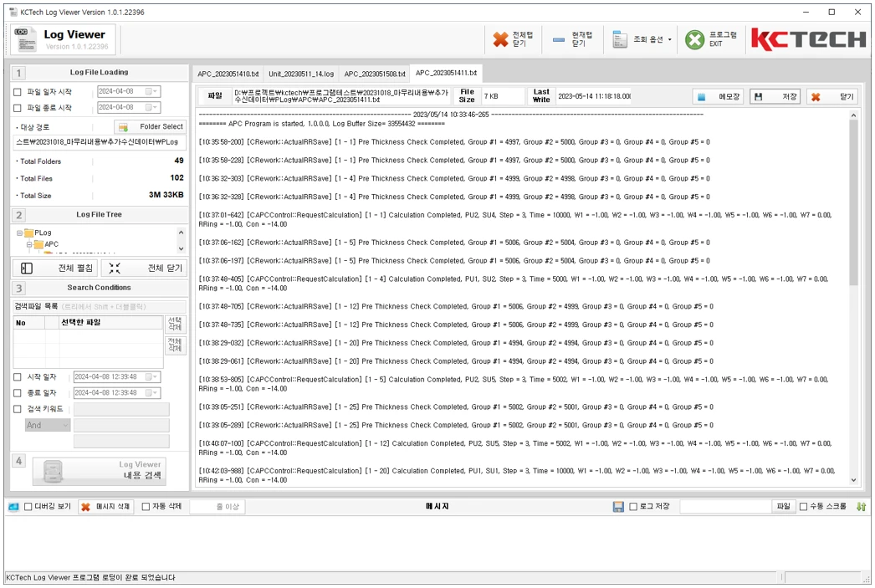
Task: Open the 조회 옵션 options menu
Action: tap(641, 39)
